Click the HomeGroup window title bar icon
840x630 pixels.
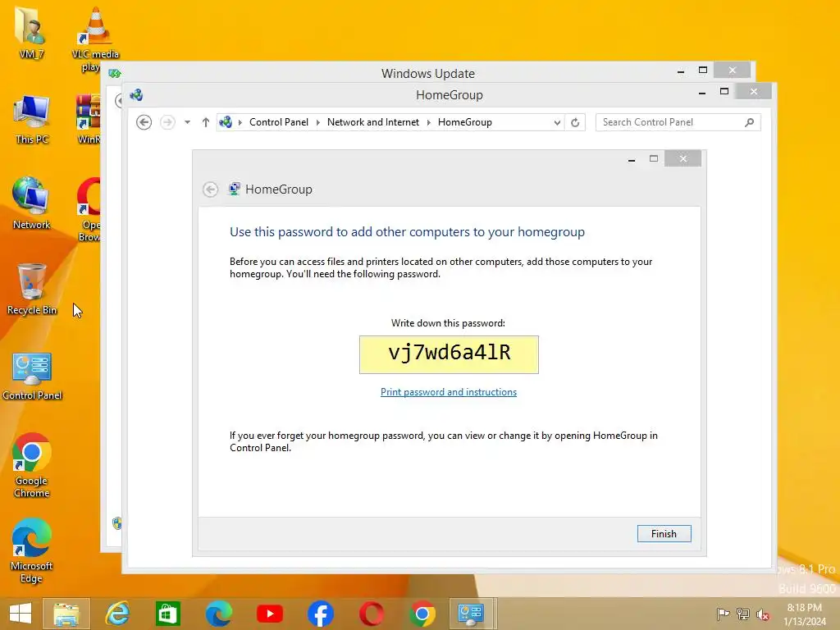136,95
